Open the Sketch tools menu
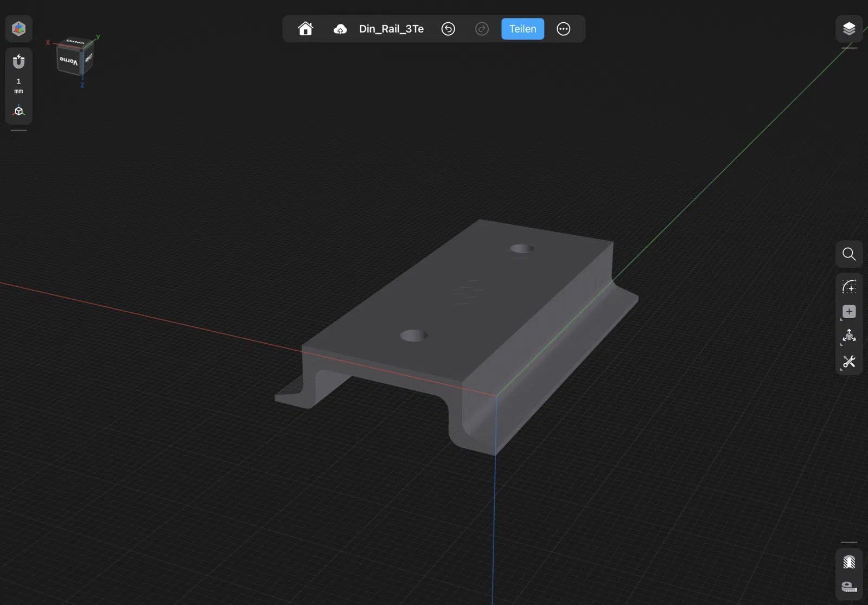The image size is (868, 605). tap(849, 286)
